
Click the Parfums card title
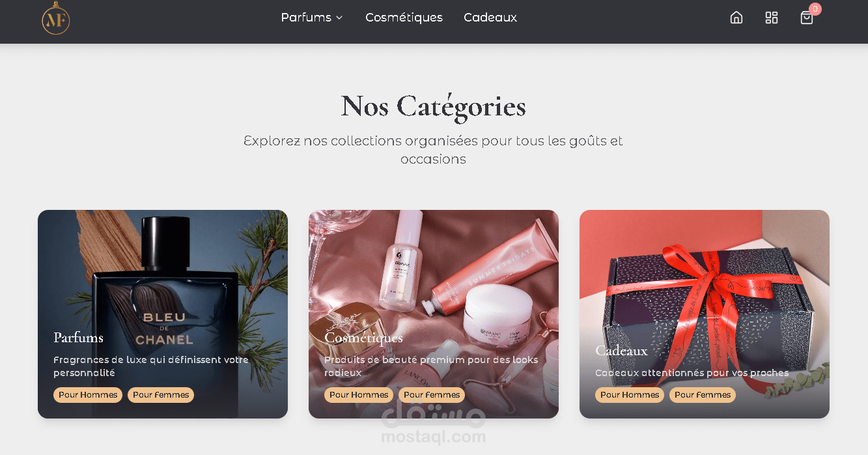click(79, 338)
